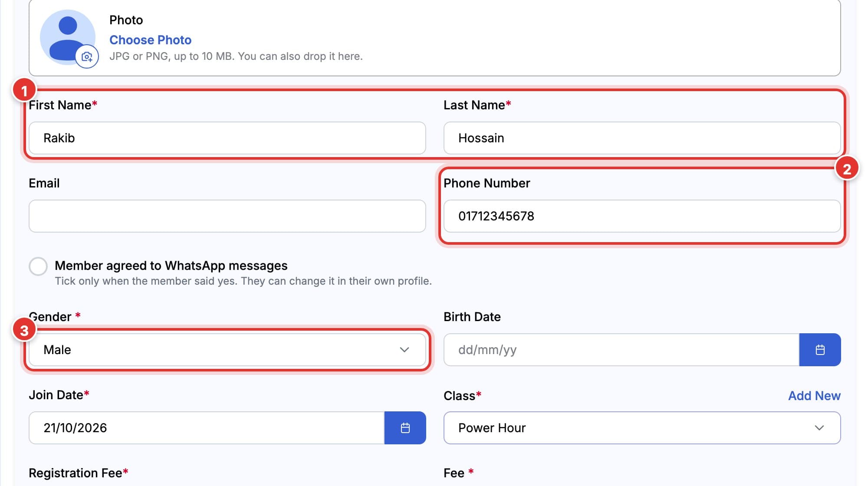
Task: Click the profile photo placeholder avatar
Action: pos(68,37)
